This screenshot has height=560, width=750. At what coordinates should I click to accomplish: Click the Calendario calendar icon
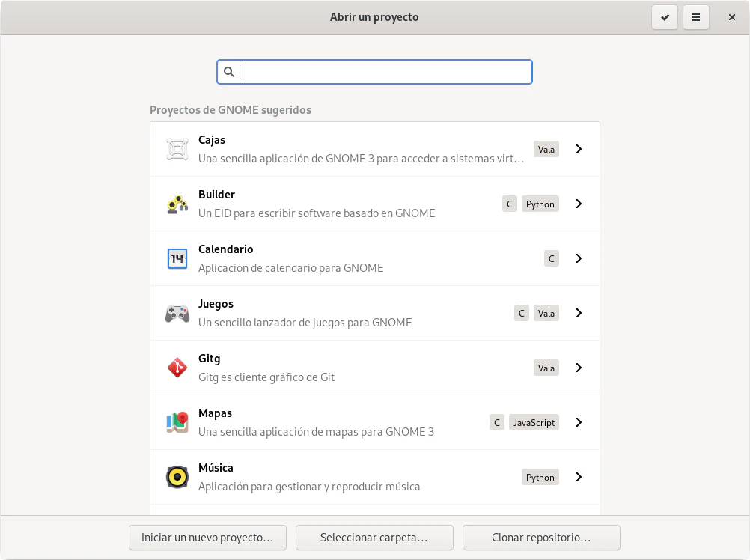[x=177, y=258]
